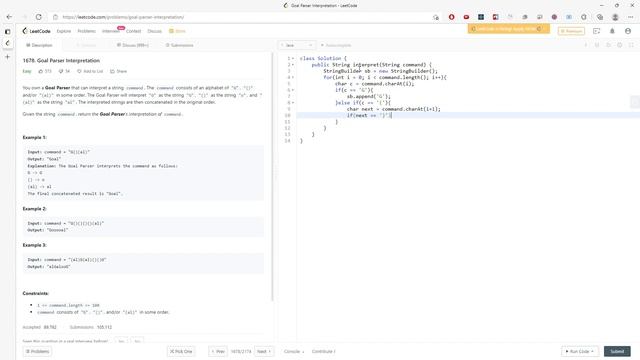This screenshot has height=360, width=640.
Task: Collapse code fold arrow on line 1
Action: 293,58
